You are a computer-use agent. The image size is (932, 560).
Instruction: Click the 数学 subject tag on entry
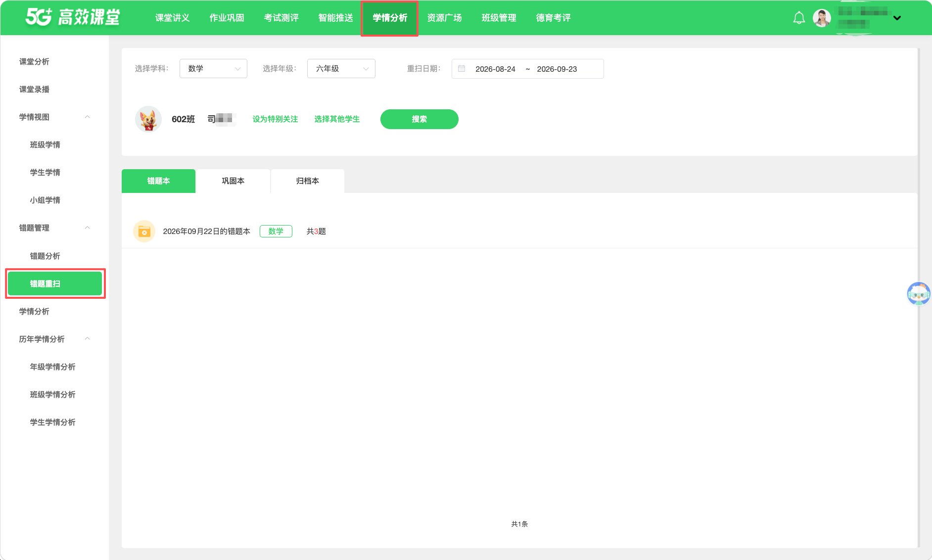(x=276, y=232)
